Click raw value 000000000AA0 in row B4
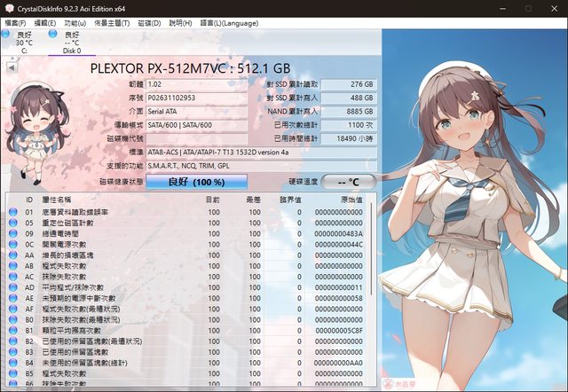The height and width of the screenshot is (392, 568). 338,363
